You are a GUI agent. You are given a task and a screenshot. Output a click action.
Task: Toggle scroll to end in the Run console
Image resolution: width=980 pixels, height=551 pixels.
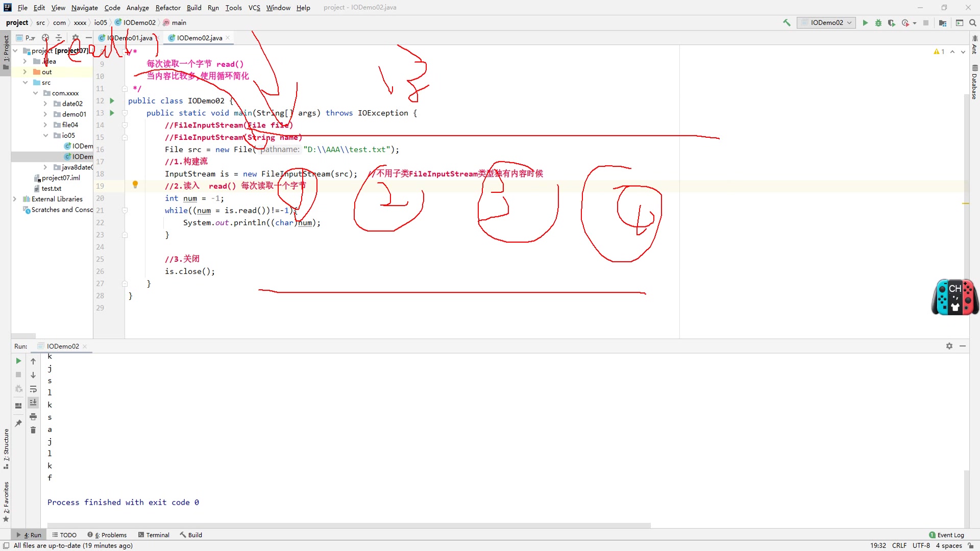click(33, 403)
